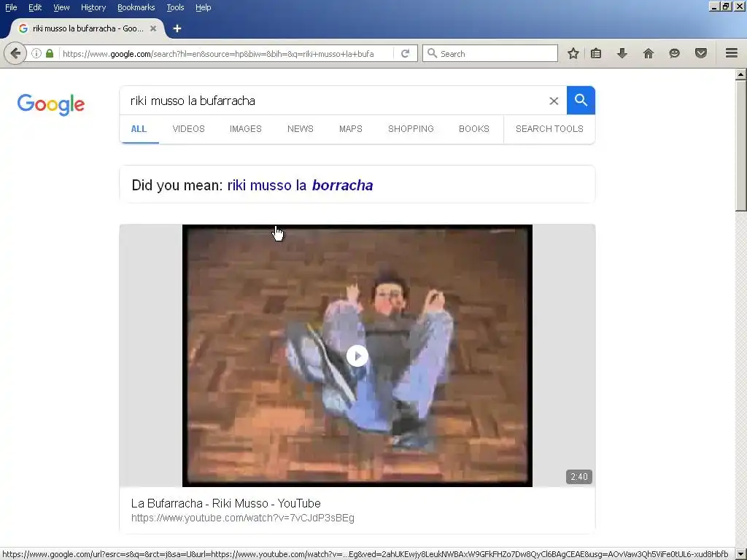Screen dimensions: 747x560
Task: Restore down the Firefox window
Action: click(x=726, y=7)
